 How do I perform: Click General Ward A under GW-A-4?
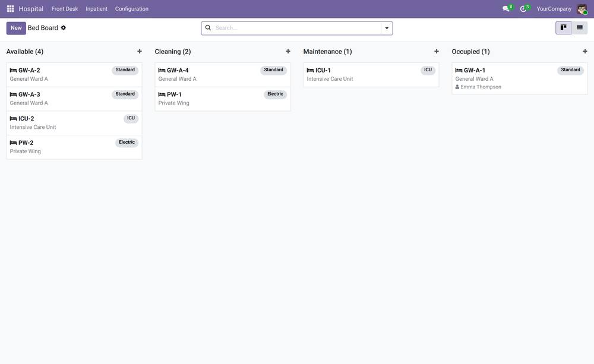(x=177, y=79)
